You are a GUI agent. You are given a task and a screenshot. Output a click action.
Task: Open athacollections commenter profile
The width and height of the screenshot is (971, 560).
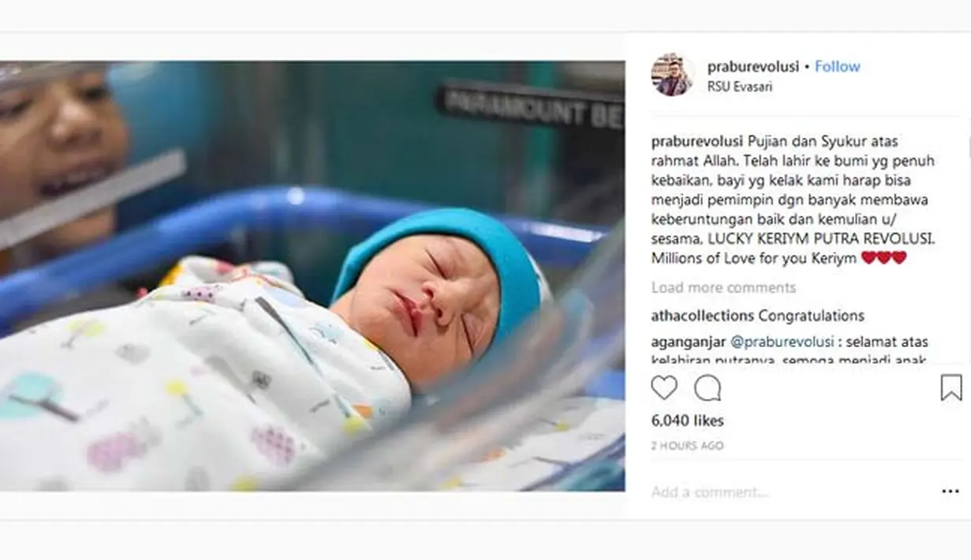(702, 315)
